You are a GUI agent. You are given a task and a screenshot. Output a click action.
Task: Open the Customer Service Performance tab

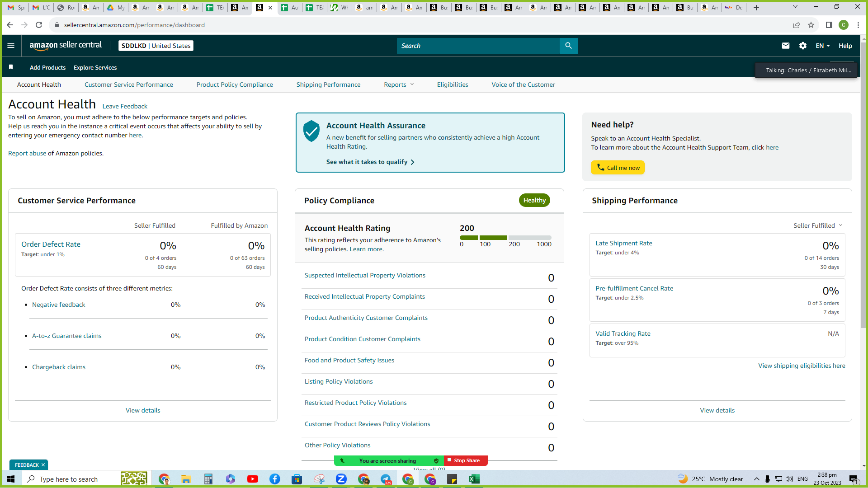[129, 84]
